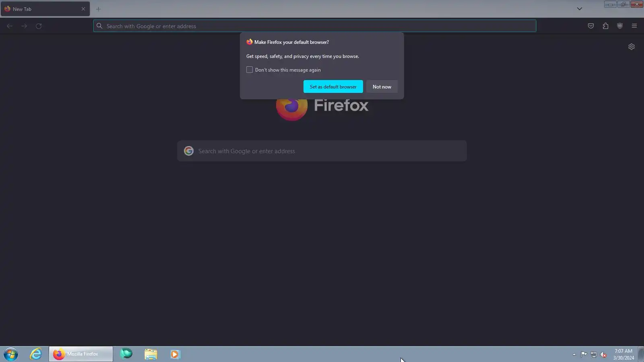Show hidden system tray icons

574,354
